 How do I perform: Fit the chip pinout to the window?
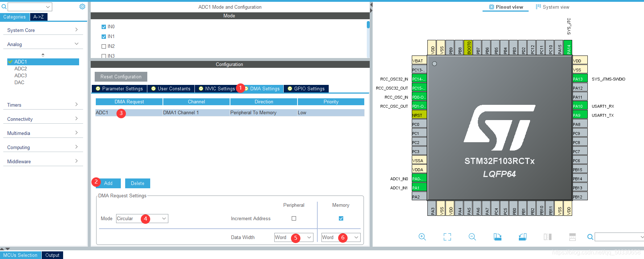[x=447, y=237]
